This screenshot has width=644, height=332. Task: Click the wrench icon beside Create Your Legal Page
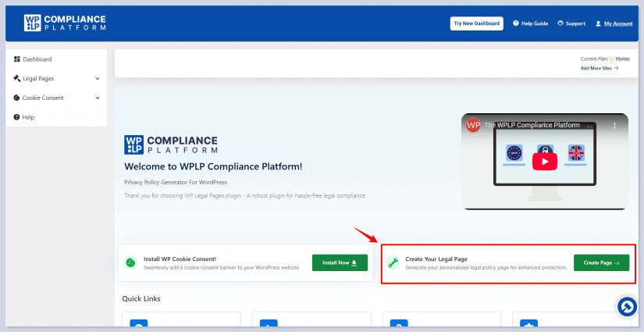393,263
